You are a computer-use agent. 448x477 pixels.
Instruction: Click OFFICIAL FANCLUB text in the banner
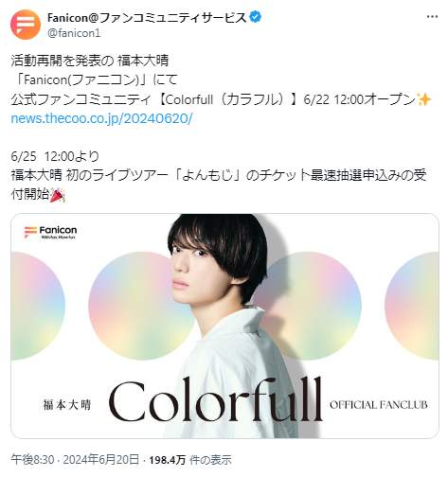(379, 405)
